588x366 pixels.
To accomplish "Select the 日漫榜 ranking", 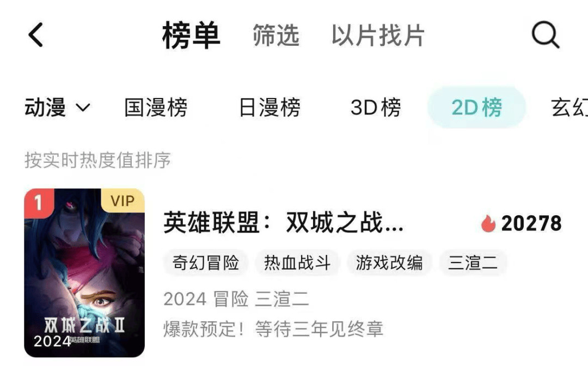I will click(x=269, y=108).
